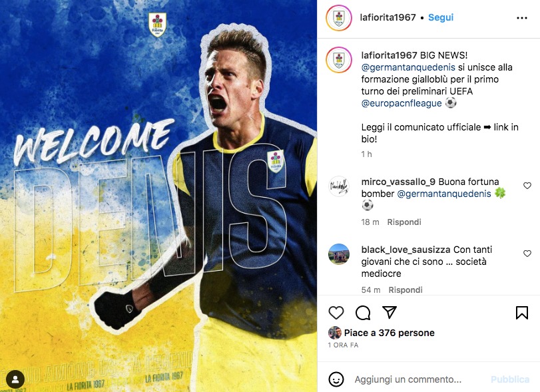This screenshot has width=540, height=392.
Task: Open mirco_vassallo_9's avatar
Action: 339,186
